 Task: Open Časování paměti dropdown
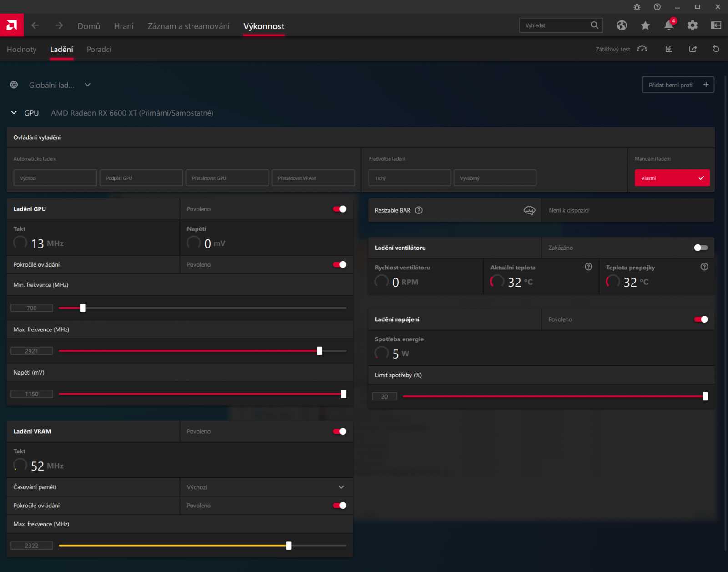[267, 487]
